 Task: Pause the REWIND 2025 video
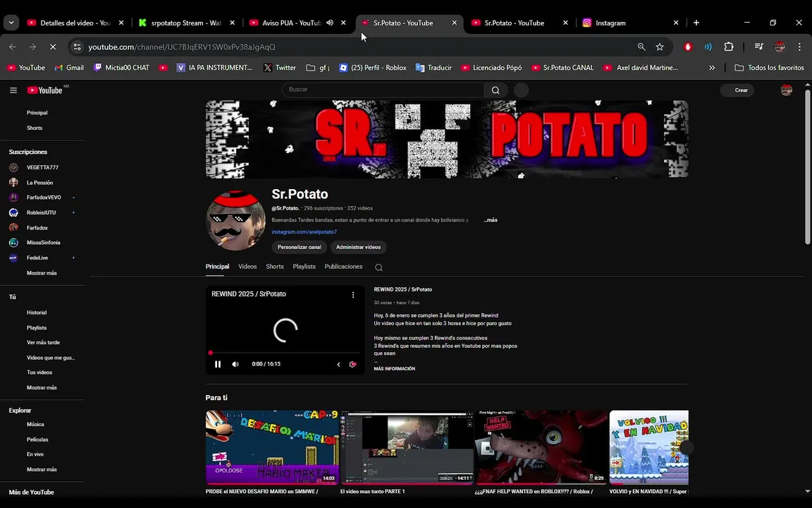(x=218, y=364)
